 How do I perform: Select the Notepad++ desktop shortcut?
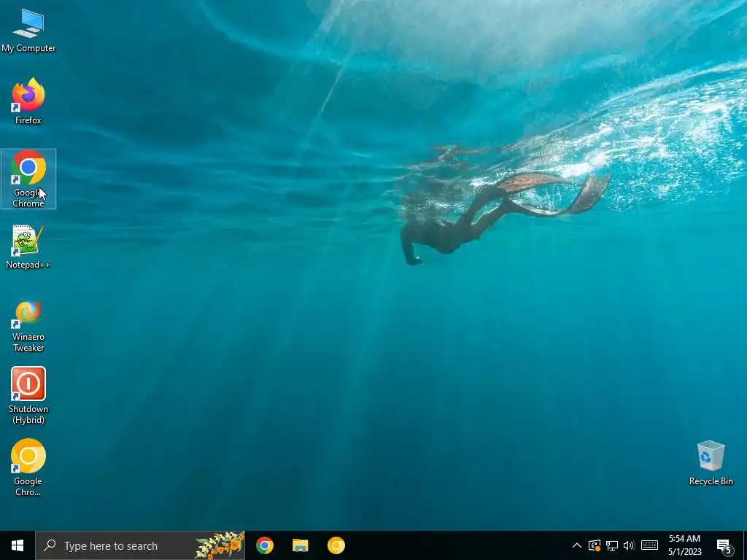click(28, 246)
